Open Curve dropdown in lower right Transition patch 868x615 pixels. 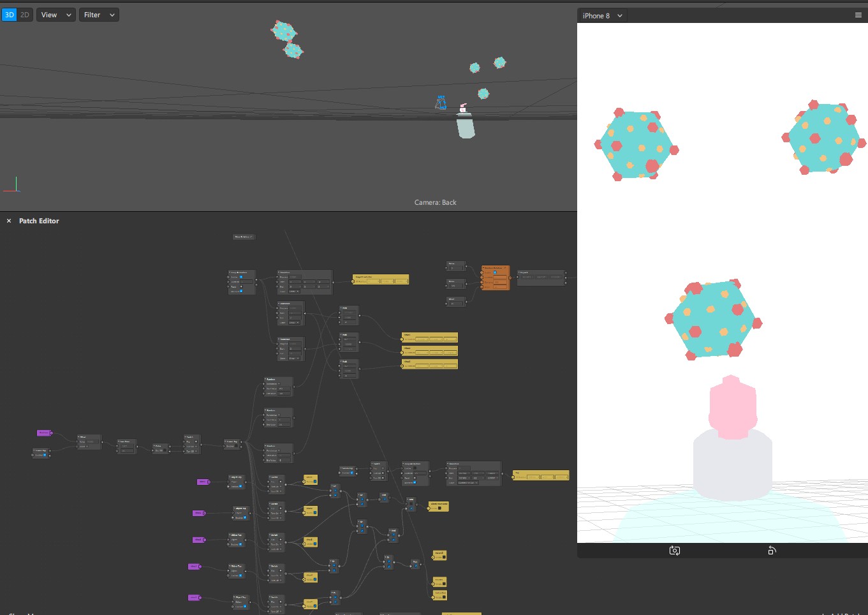[x=468, y=483]
